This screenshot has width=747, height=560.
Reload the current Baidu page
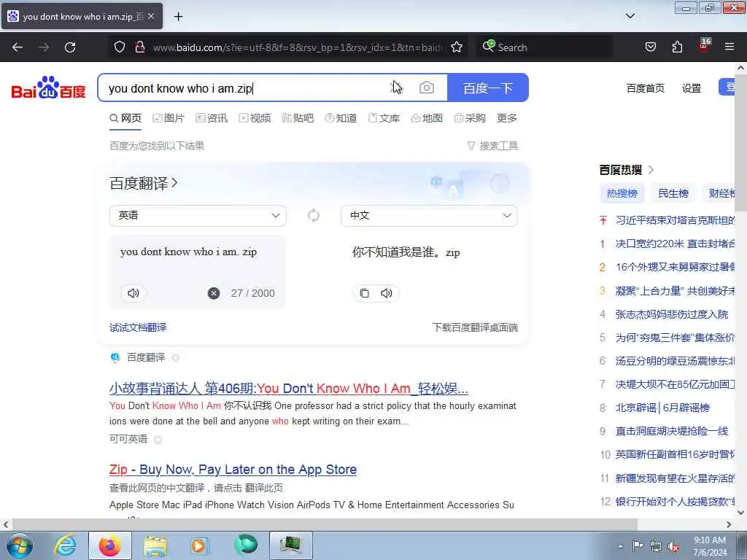coord(70,47)
